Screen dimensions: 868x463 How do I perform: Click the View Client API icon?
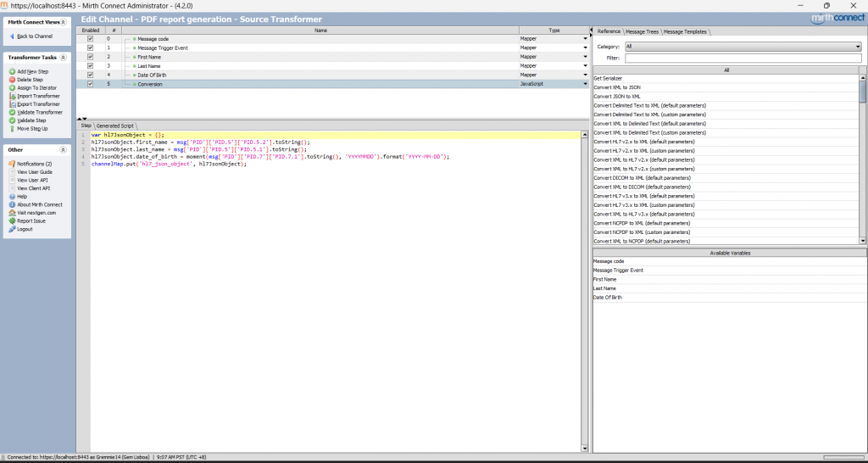(12, 188)
